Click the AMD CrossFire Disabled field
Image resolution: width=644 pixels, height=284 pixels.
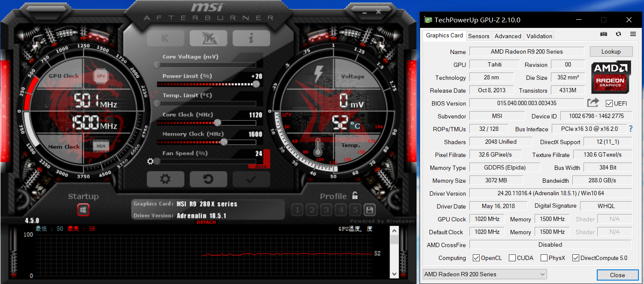point(550,245)
